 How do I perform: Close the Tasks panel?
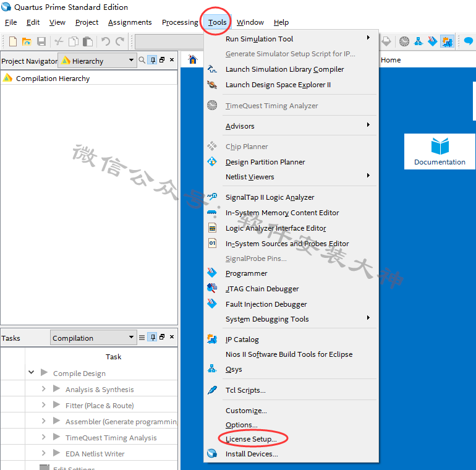(x=172, y=336)
